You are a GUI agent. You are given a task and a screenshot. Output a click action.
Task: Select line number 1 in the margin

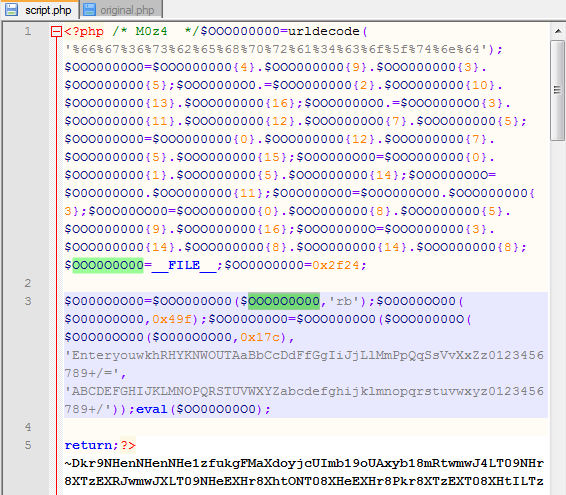[x=28, y=31]
